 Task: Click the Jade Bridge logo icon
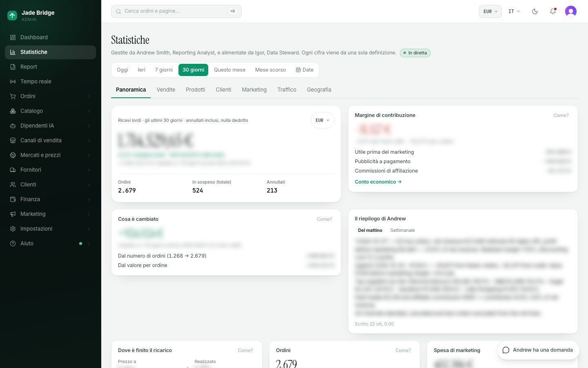[12, 16]
